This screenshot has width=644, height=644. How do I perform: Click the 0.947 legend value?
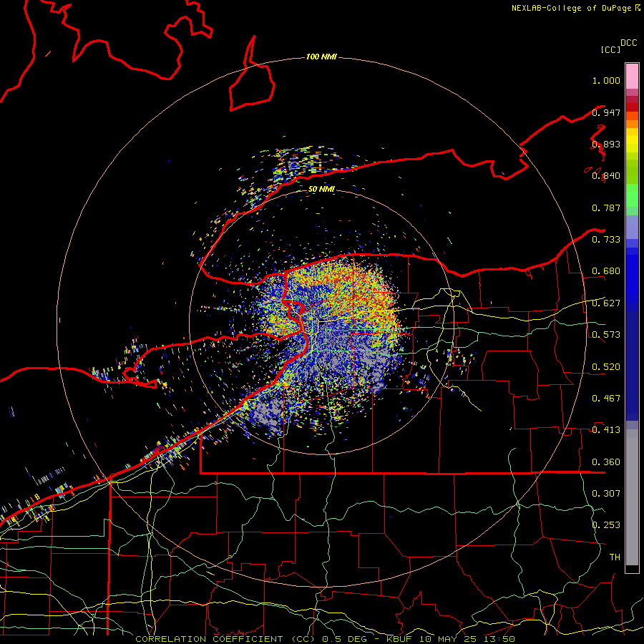(x=606, y=112)
